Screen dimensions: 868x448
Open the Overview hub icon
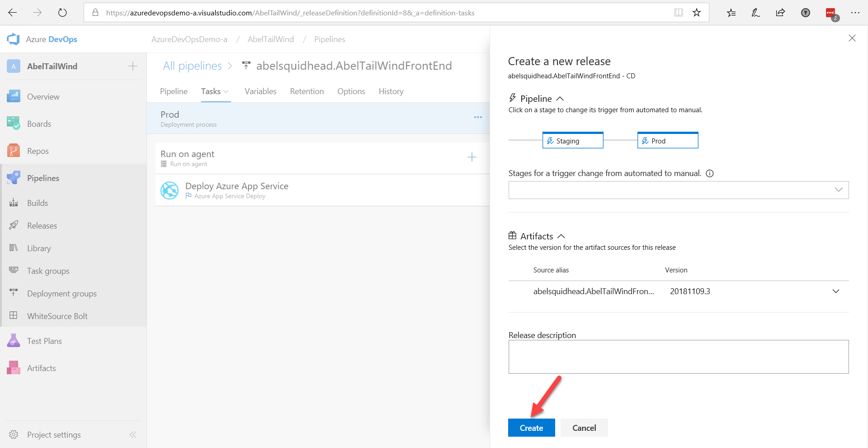[14, 96]
